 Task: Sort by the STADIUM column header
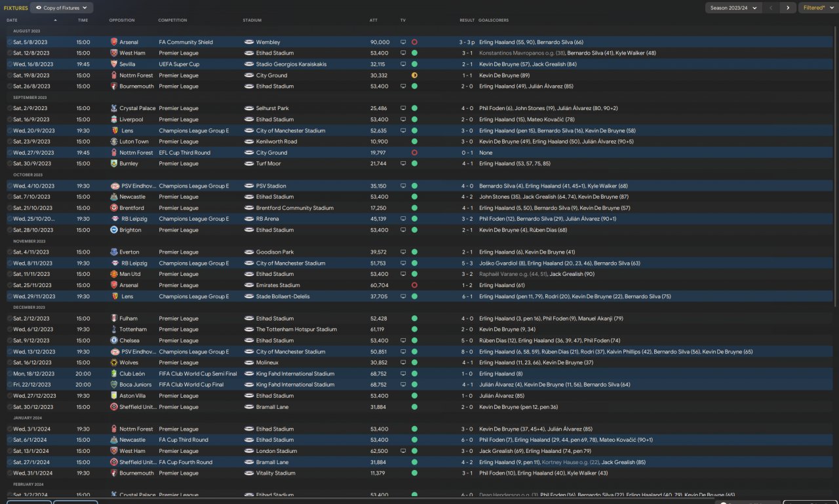pyautogui.click(x=252, y=20)
